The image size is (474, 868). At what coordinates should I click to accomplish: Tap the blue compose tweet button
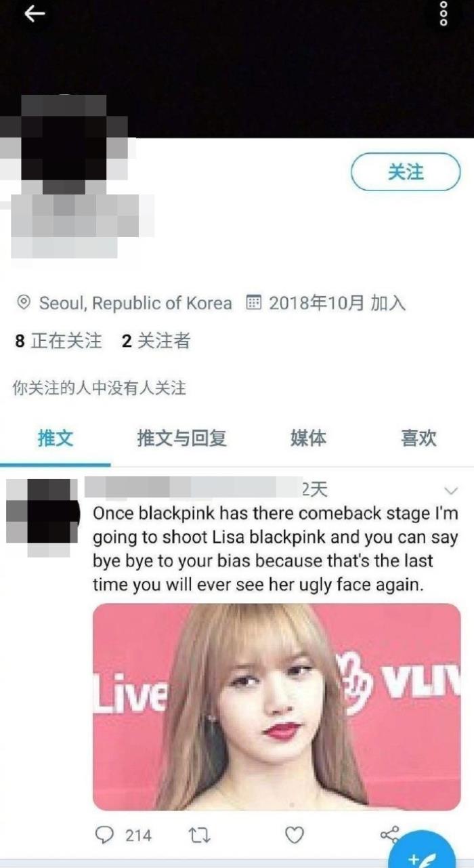(x=425, y=852)
